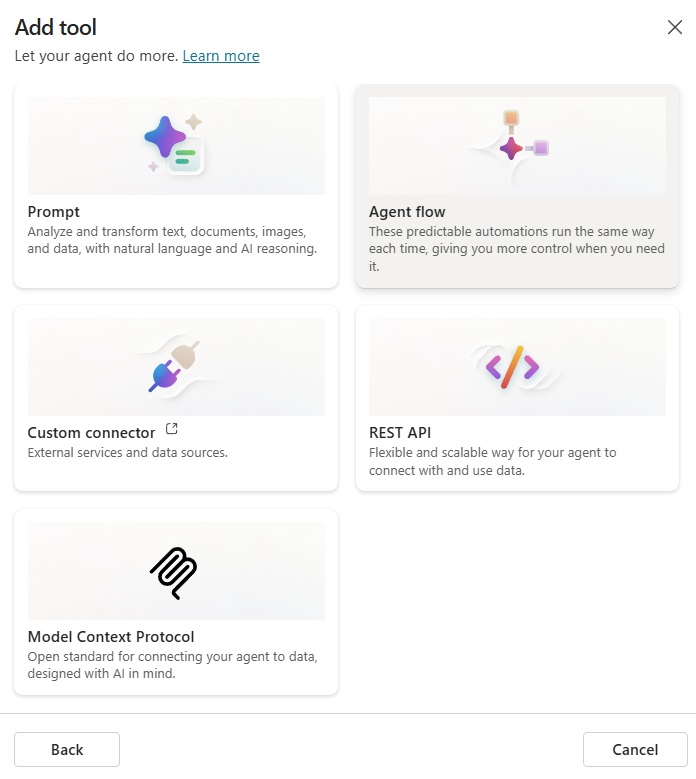Image resolution: width=696 pixels, height=779 pixels.
Task: Select the Prompt tool title
Action: pos(54,212)
